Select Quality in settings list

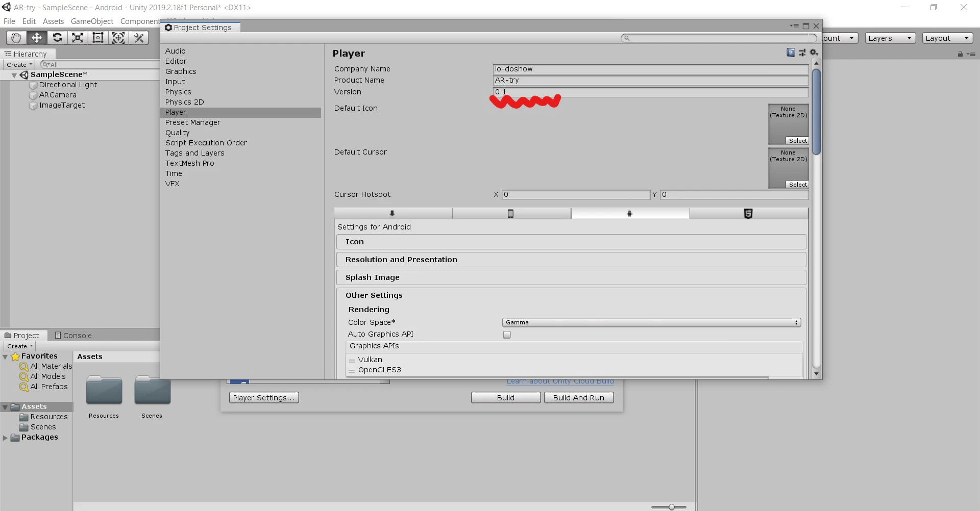[177, 133]
